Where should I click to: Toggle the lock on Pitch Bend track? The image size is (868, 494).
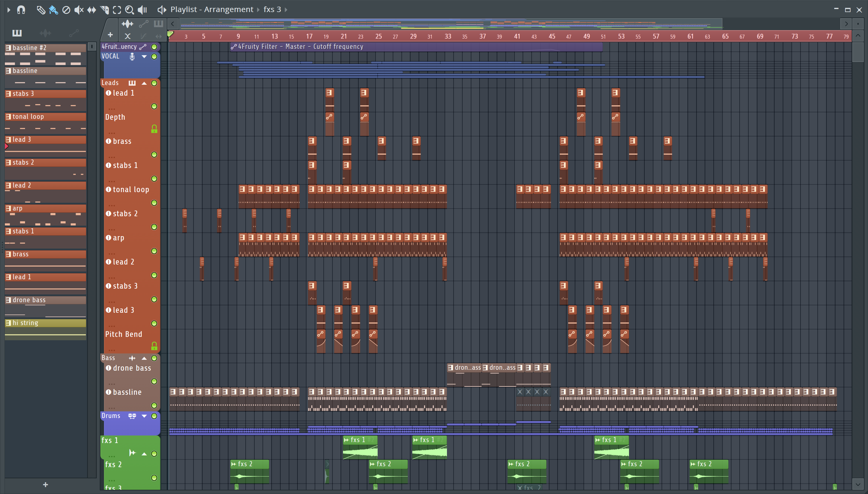(x=154, y=346)
